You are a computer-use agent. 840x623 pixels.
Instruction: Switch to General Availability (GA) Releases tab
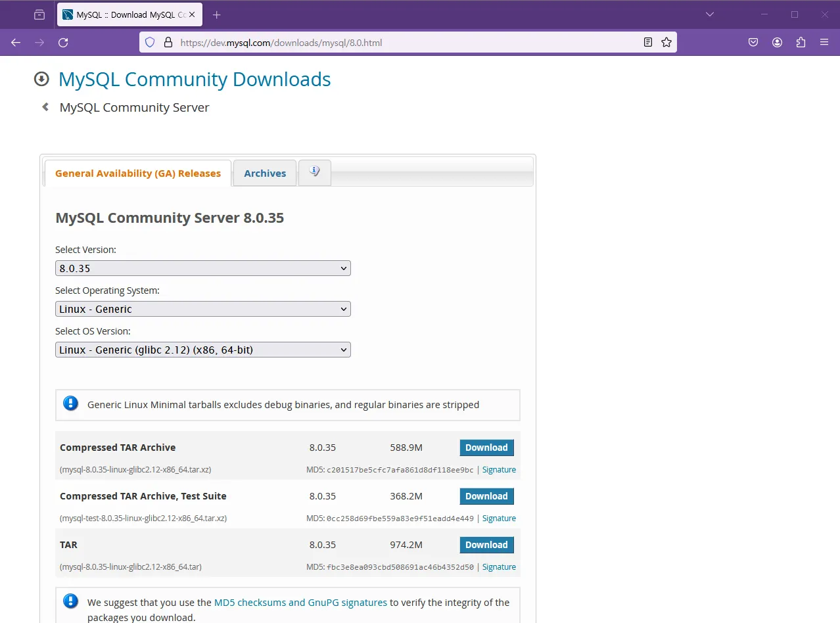[x=138, y=173]
